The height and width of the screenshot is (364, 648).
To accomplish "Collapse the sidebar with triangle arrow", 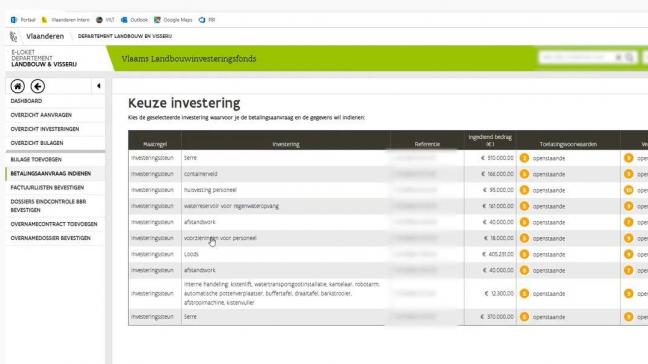I will (x=98, y=86).
